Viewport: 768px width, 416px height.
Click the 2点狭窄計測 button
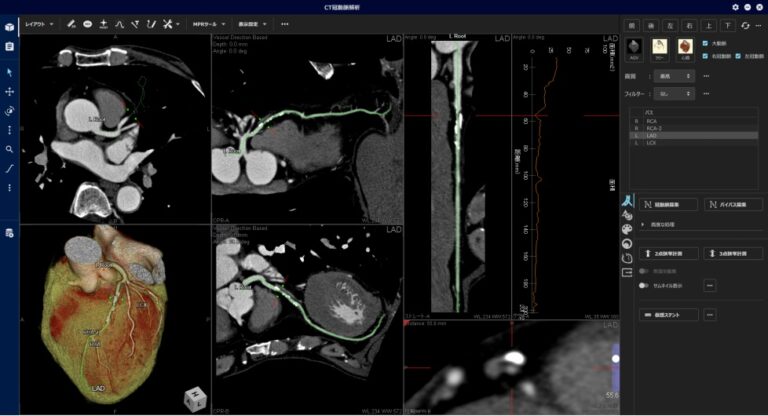[x=669, y=253]
